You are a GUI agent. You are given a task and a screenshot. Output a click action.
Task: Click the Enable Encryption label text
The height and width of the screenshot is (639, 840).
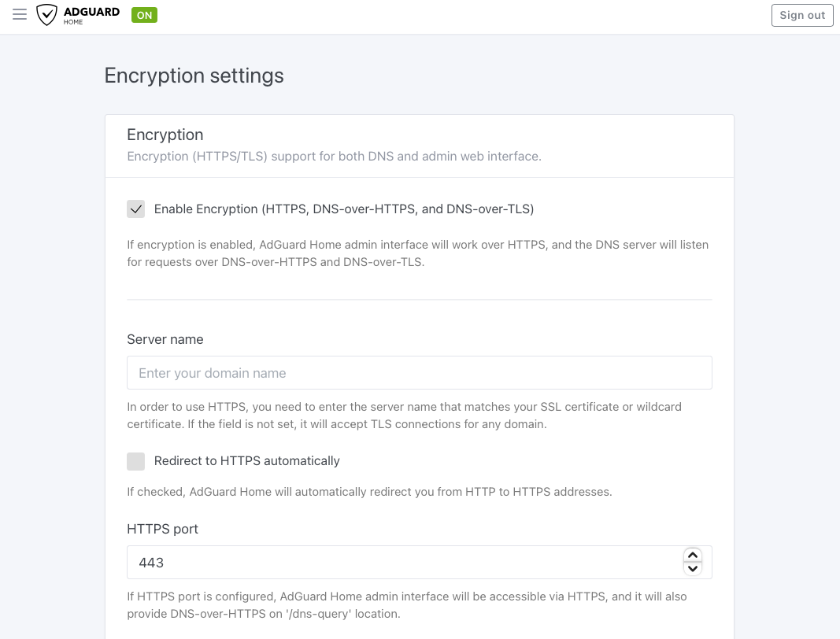point(344,209)
